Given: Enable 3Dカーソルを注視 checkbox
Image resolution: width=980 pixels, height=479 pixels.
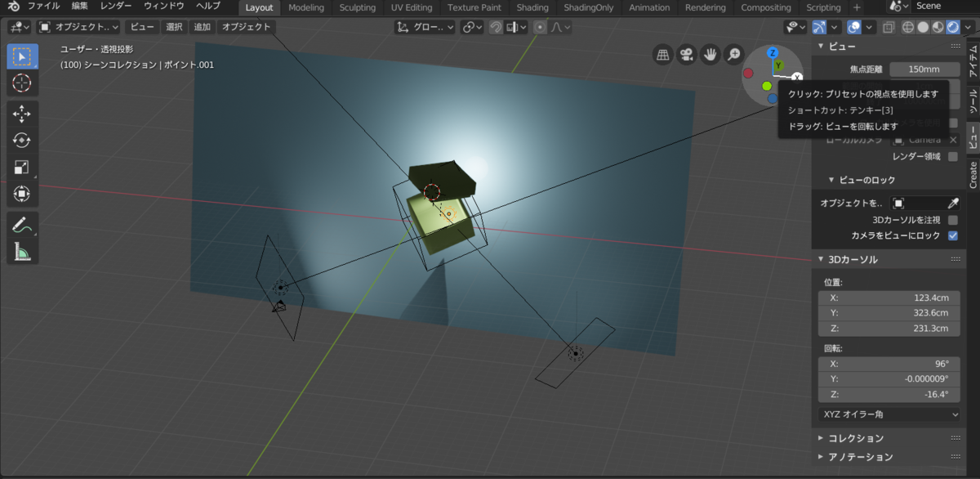Looking at the screenshot, I should tap(953, 220).
